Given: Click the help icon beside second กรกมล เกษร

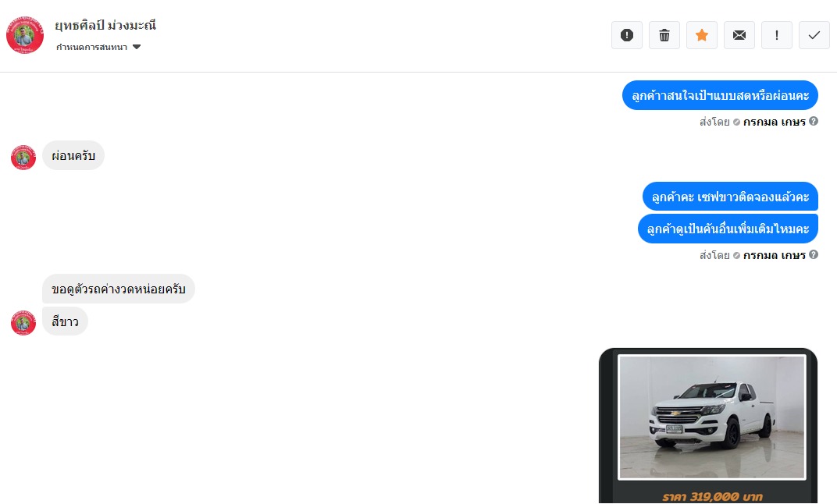Looking at the screenshot, I should click(x=814, y=254).
